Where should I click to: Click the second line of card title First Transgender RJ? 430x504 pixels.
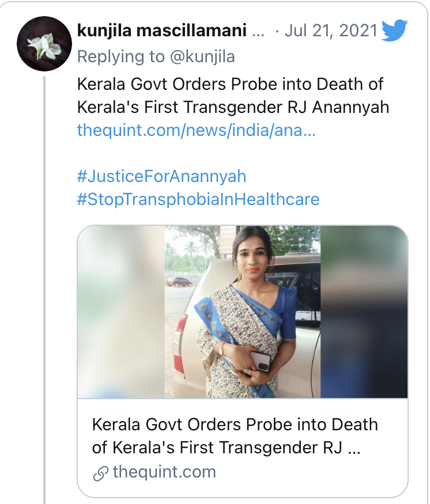[226, 448]
